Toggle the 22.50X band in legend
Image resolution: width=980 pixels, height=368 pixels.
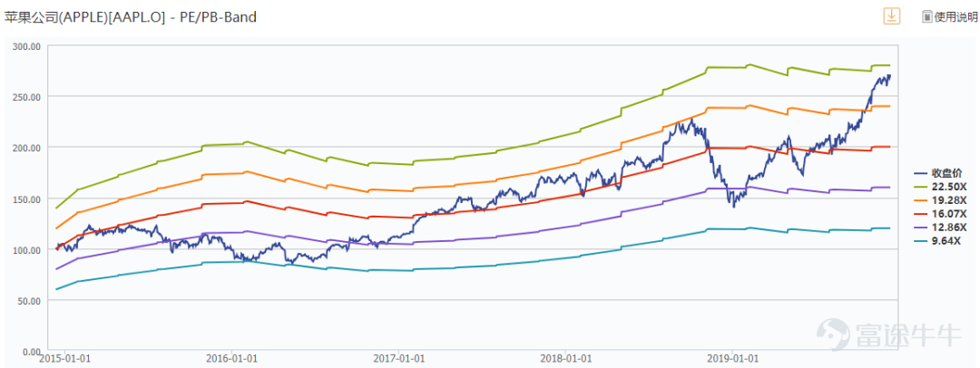point(946,186)
